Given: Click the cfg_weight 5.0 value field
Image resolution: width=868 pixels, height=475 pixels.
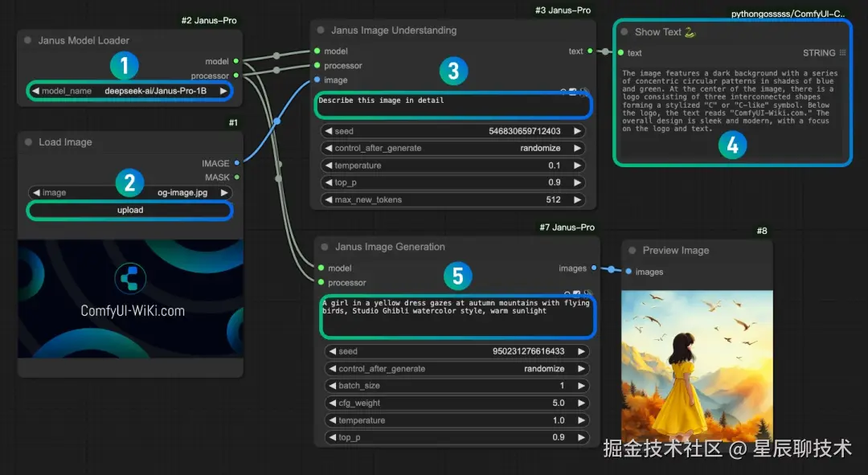Looking at the screenshot, I should click(x=457, y=403).
